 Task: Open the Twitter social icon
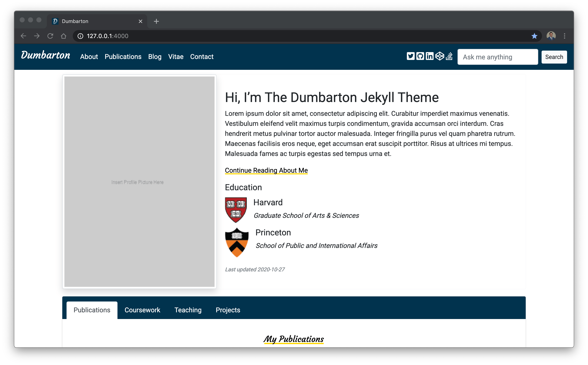[410, 56]
